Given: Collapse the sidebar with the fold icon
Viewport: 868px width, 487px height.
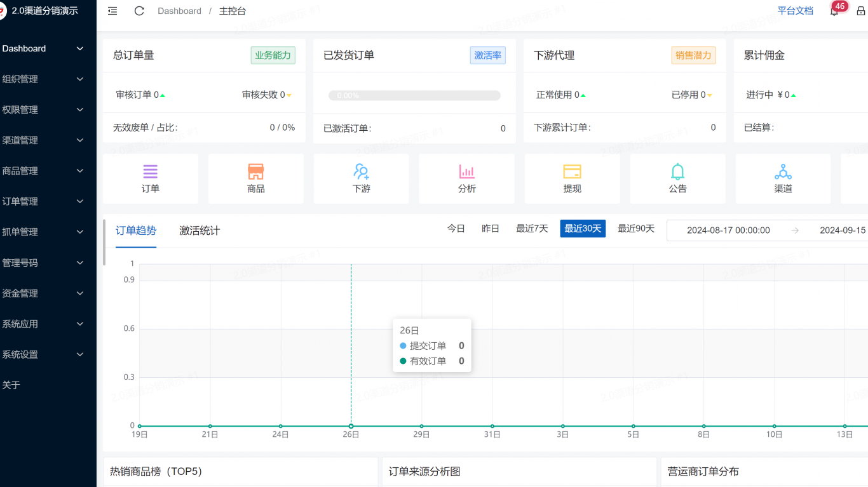Looking at the screenshot, I should pyautogui.click(x=112, y=11).
